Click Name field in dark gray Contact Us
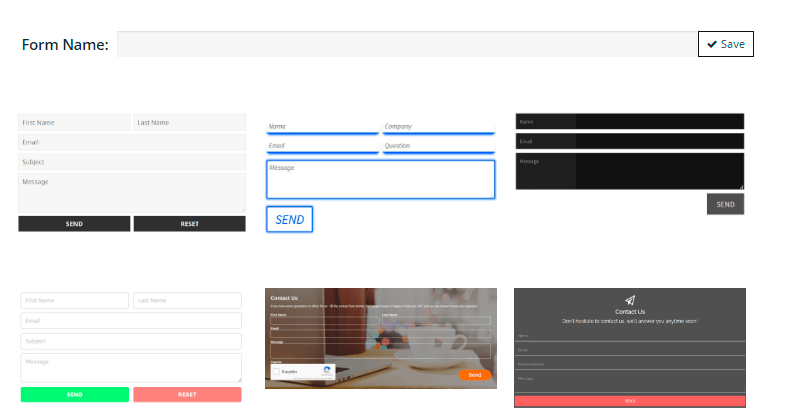 tap(630, 336)
